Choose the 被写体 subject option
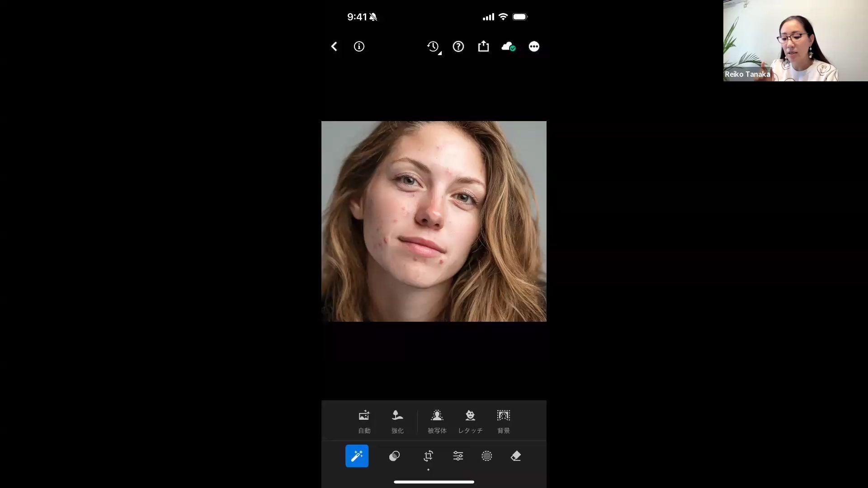Viewport: 868px width, 488px height. [437, 421]
